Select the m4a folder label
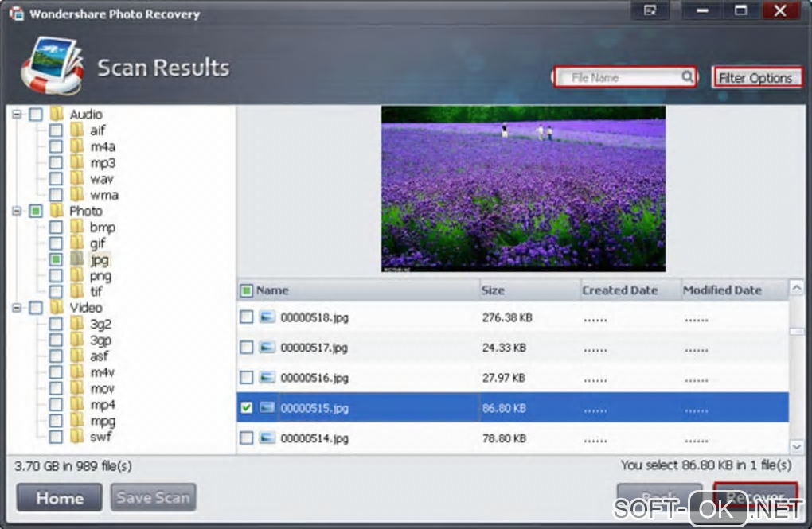Viewport: 812px width, 529px height. (103, 146)
